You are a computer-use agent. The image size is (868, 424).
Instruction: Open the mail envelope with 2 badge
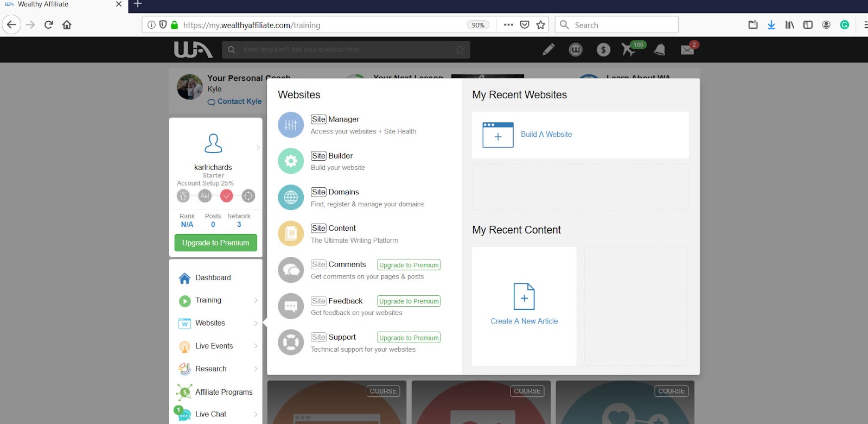point(688,49)
